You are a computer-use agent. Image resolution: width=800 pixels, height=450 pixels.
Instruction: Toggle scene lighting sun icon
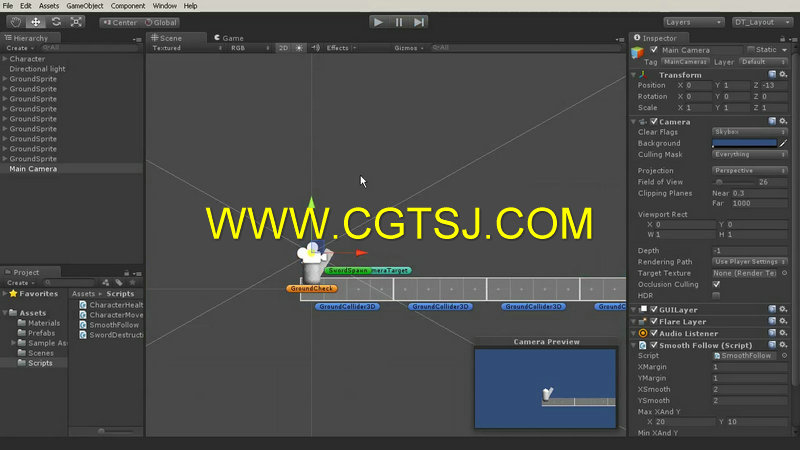299,48
